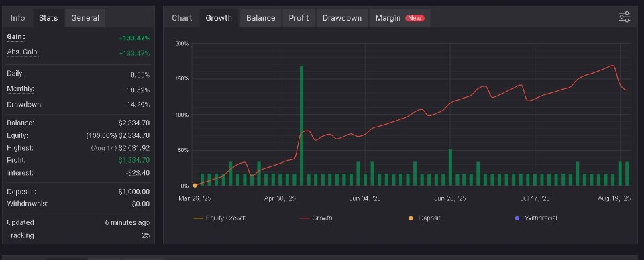Click the Interest value -$23.40
Image resolution: width=644 pixels, height=260 pixels.
pyautogui.click(x=138, y=173)
